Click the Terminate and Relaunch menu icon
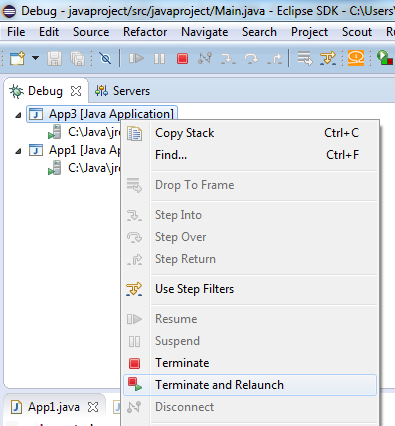The height and width of the screenshot is (426, 395). pyautogui.click(x=135, y=384)
